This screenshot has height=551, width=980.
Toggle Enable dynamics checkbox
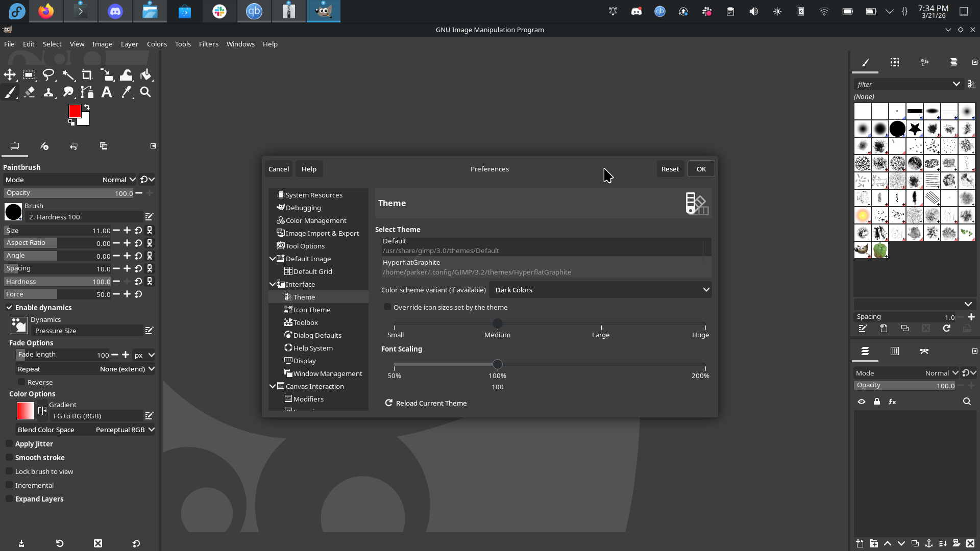pyautogui.click(x=9, y=308)
